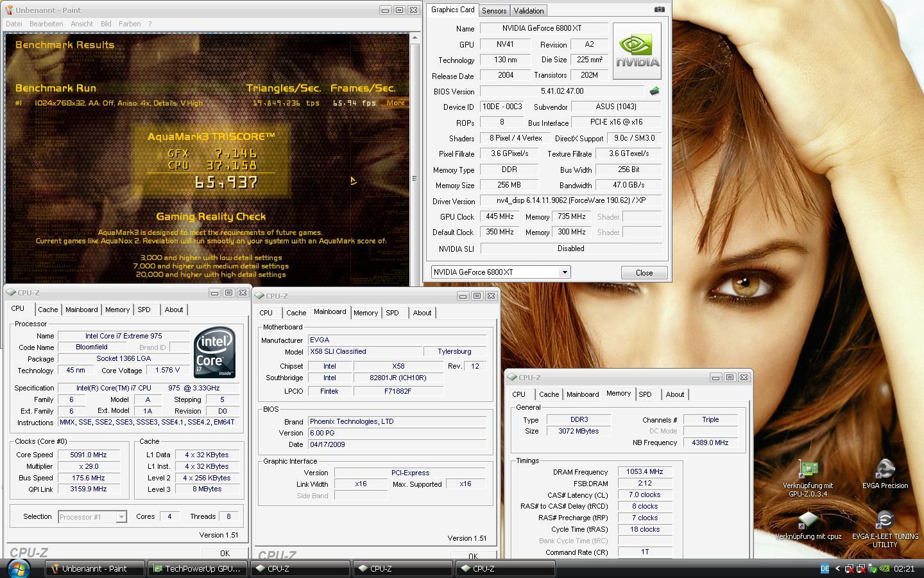Click the Close button in GPU-Z
This screenshot has height=578, width=924.
[x=644, y=272]
